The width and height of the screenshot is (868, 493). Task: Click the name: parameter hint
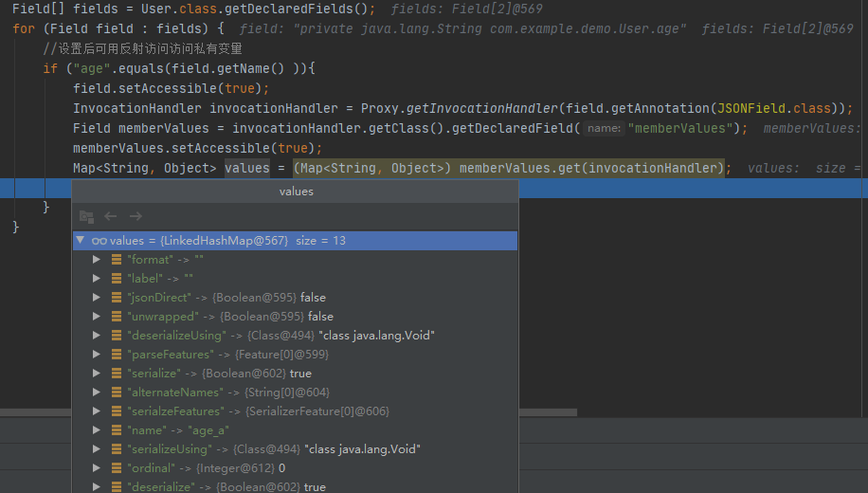point(604,128)
